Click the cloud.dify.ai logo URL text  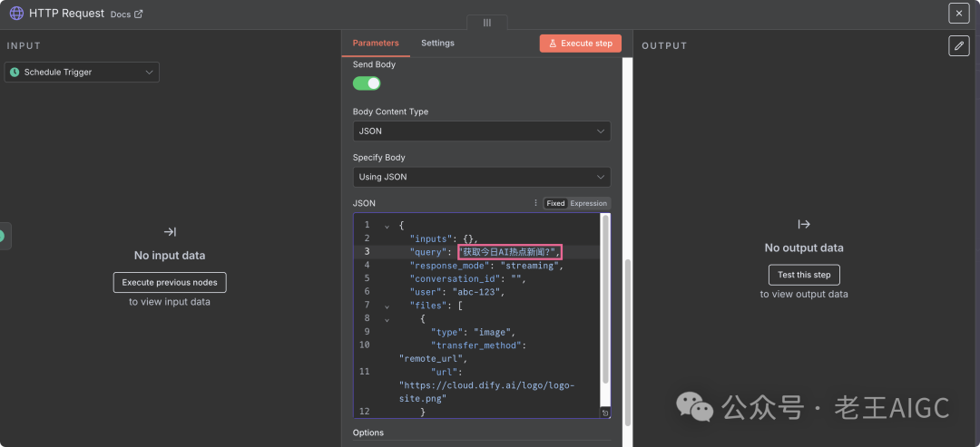(486, 392)
